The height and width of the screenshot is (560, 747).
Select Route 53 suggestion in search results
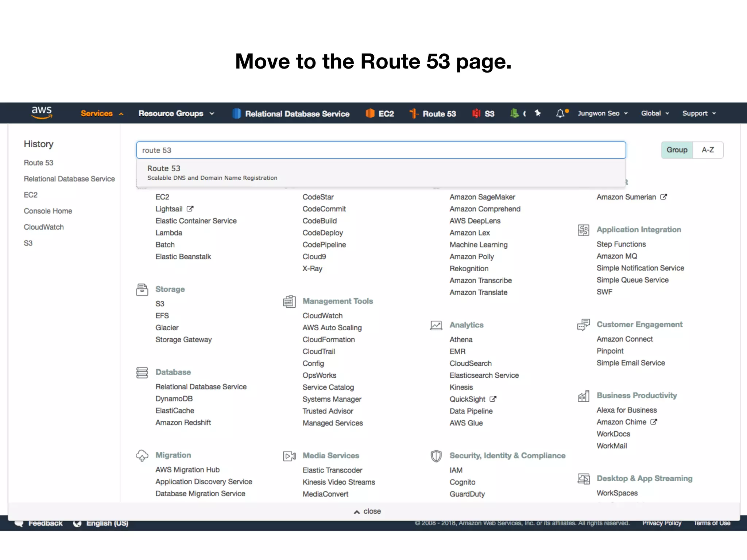381,173
